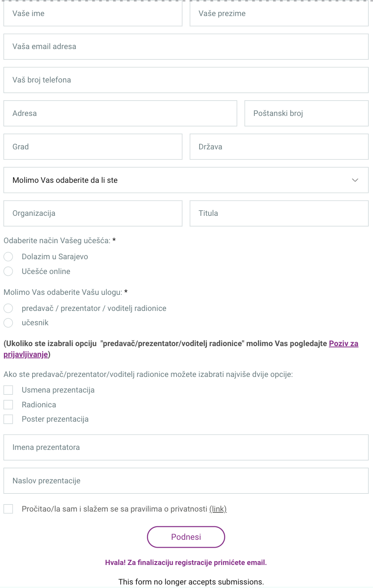Tick the 'Radionica' checkbox

8,405
